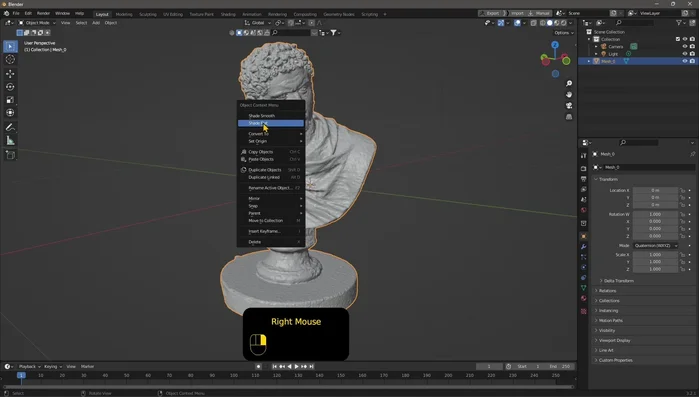699x397 pixels.
Task: Open the Modifiers wrench properties tab
Action: (584, 246)
